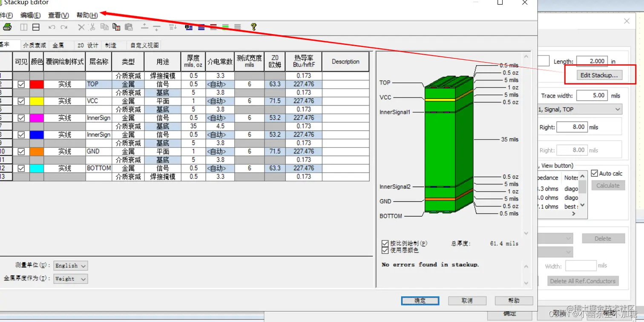
Task: Toggle visibility checkbox for TOP layer
Action: point(21,84)
